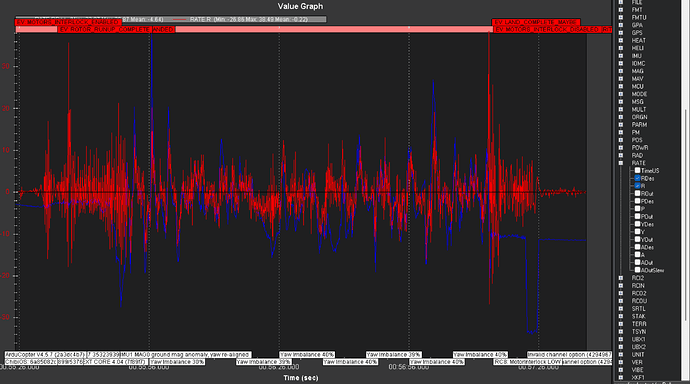
Task: Click the RATE.R legend entry
Action: click(x=249, y=19)
